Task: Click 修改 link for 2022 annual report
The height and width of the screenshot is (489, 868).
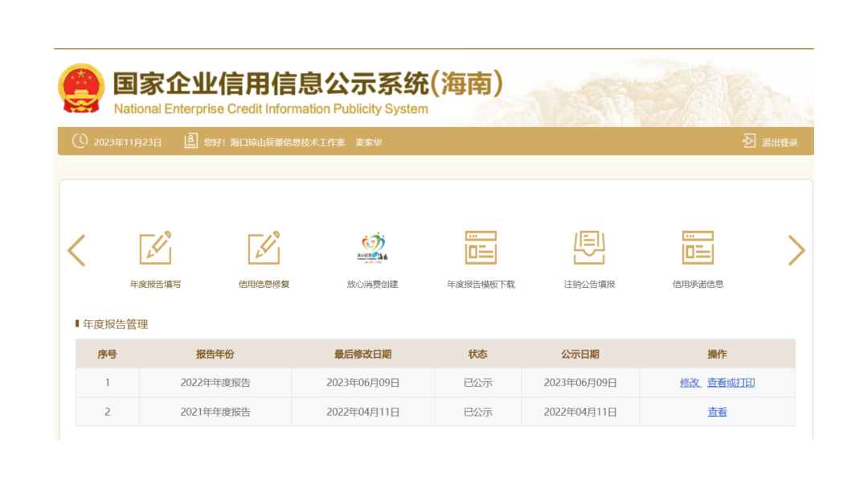Action: pos(690,383)
